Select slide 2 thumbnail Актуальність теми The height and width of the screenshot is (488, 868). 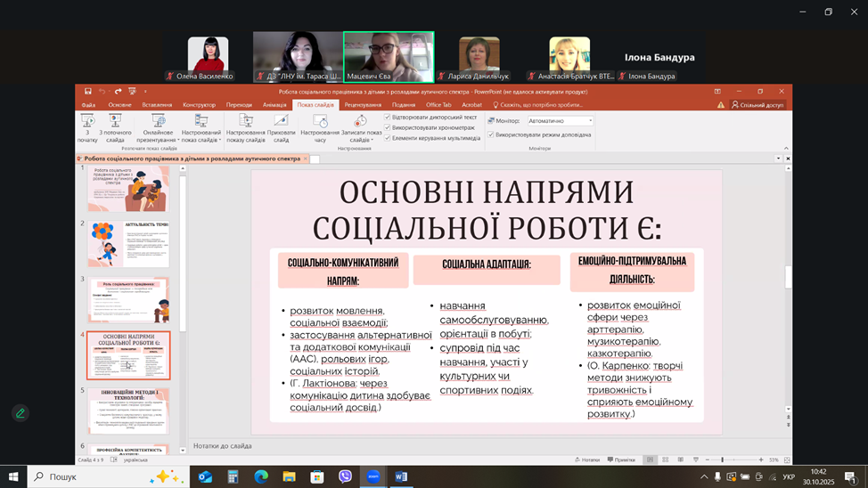pyautogui.click(x=128, y=243)
